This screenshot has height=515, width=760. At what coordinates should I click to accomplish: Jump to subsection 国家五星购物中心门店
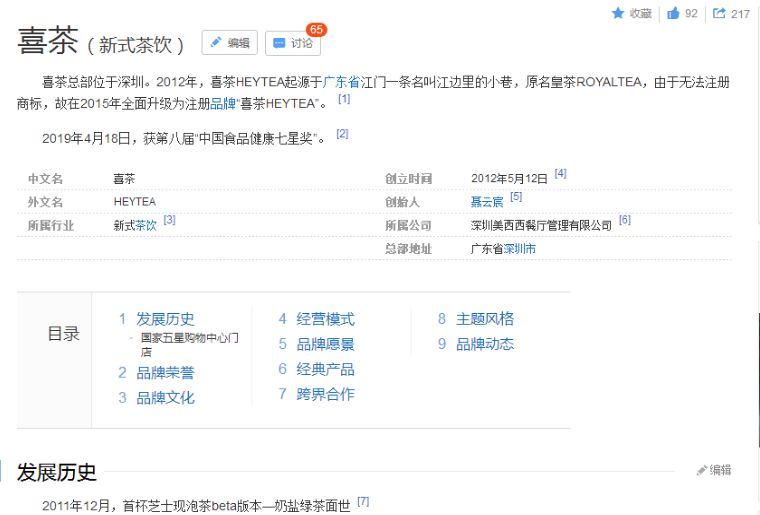tap(190, 344)
